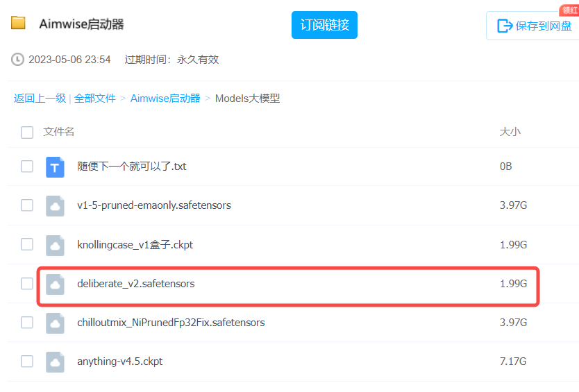Check the box for v1-5-pruned-emaonly.safetensors
The height and width of the screenshot is (392, 579).
(x=27, y=205)
